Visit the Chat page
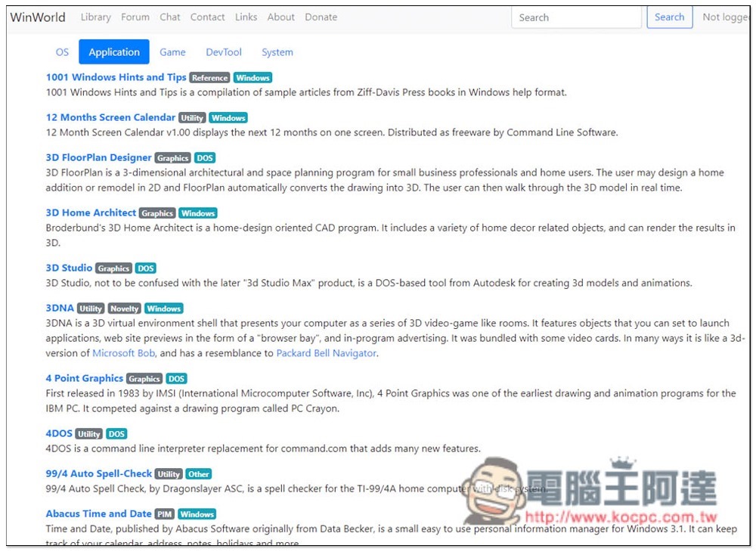 169,17
